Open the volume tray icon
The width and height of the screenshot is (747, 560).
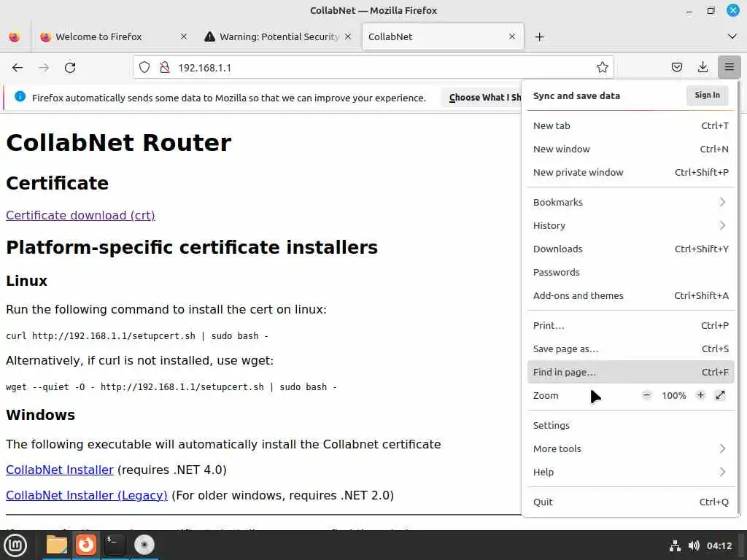(694, 545)
